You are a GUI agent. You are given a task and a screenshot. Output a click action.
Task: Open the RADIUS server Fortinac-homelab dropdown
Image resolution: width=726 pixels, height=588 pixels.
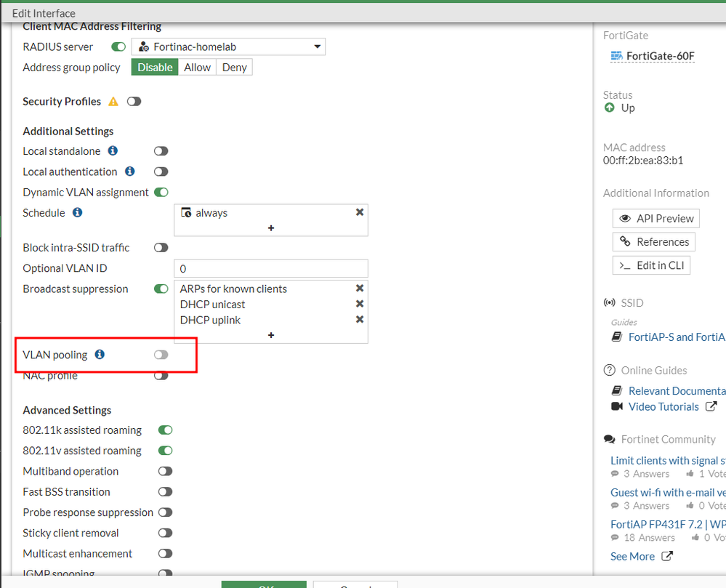[x=228, y=47]
